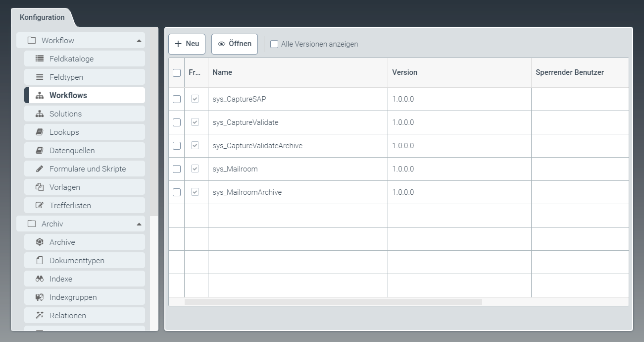Enable the Alle Versionen anzeigen checkbox
This screenshot has height=342, width=644.
[x=274, y=44]
